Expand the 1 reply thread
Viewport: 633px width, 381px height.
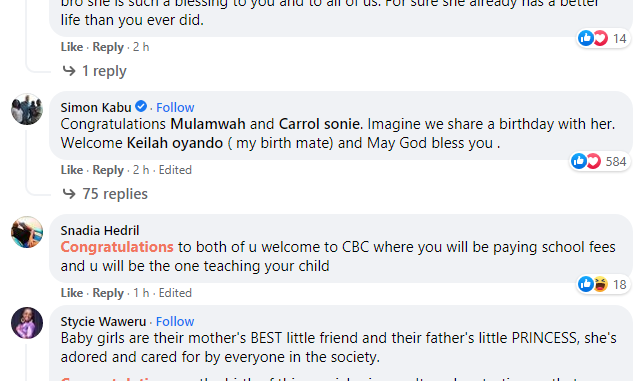[94, 71]
